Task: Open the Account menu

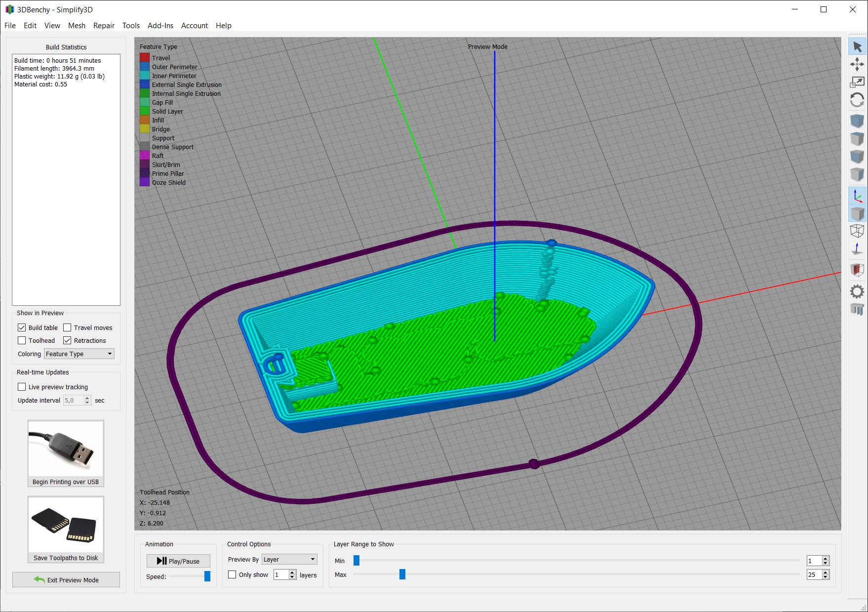Action: [x=195, y=25]
